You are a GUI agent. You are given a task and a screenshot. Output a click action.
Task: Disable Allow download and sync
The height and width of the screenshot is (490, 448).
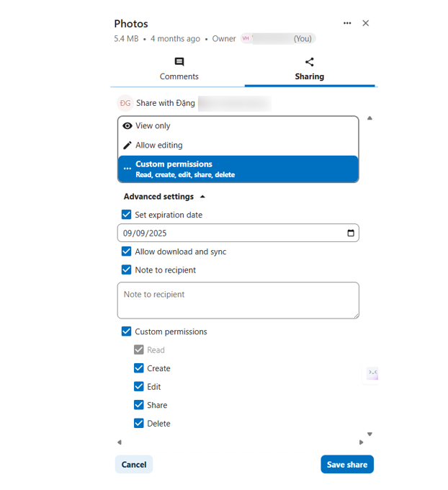click(x=127, y=251)
